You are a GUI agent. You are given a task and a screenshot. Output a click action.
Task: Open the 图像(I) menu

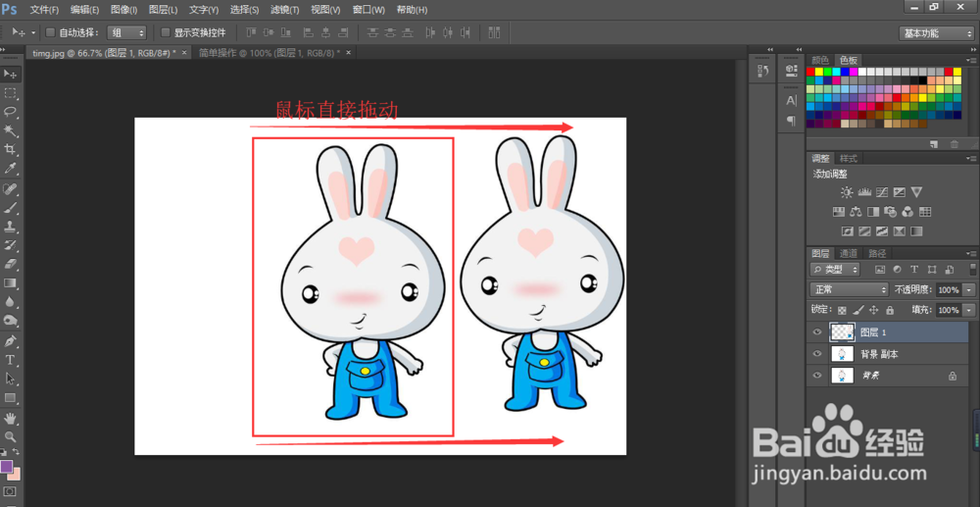click(123, 10)
